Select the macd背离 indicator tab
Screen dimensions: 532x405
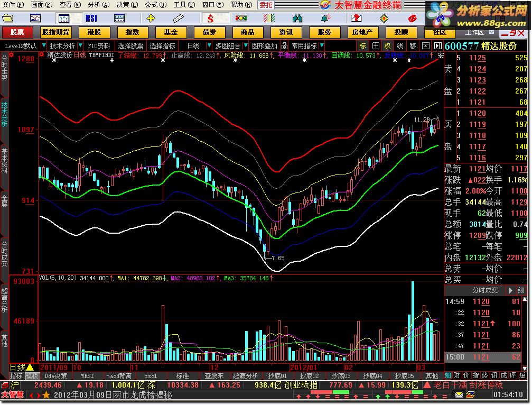(x=119, y=376)
